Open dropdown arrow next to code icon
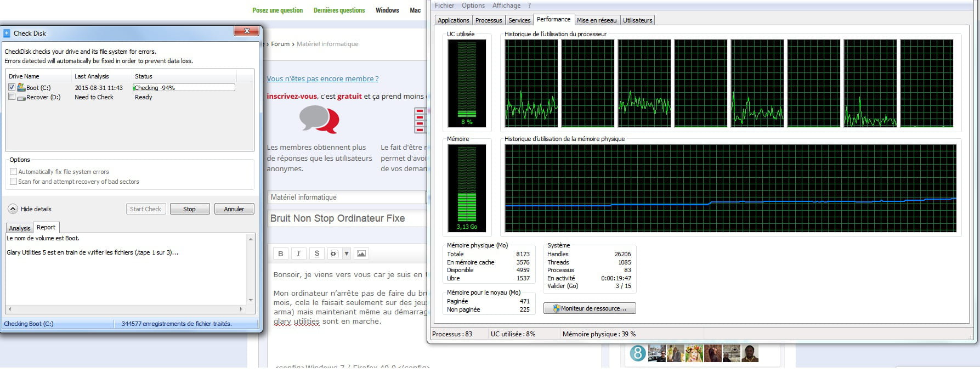Screen dimensions: 980x372 (x=347, y=253)
